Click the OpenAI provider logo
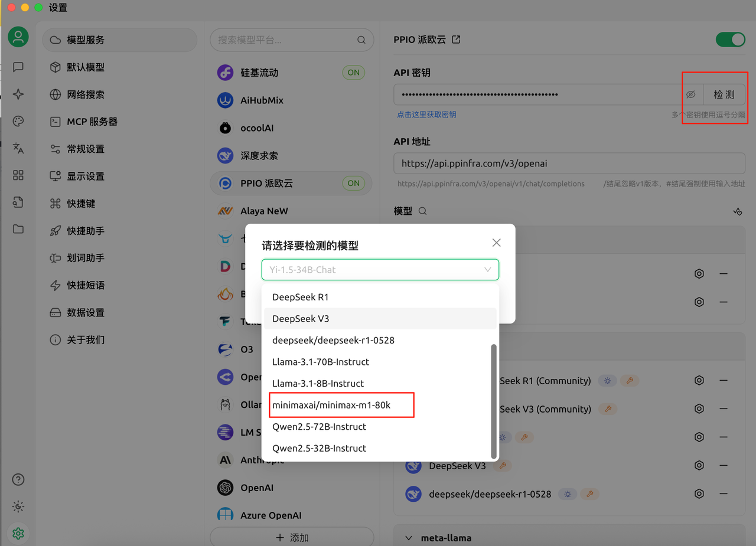 [x=225, y=488]
